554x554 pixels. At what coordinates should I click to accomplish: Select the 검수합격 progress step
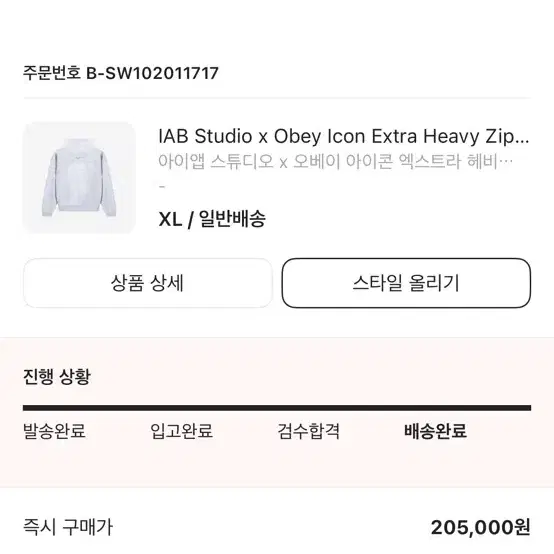[x=308, y=431]
